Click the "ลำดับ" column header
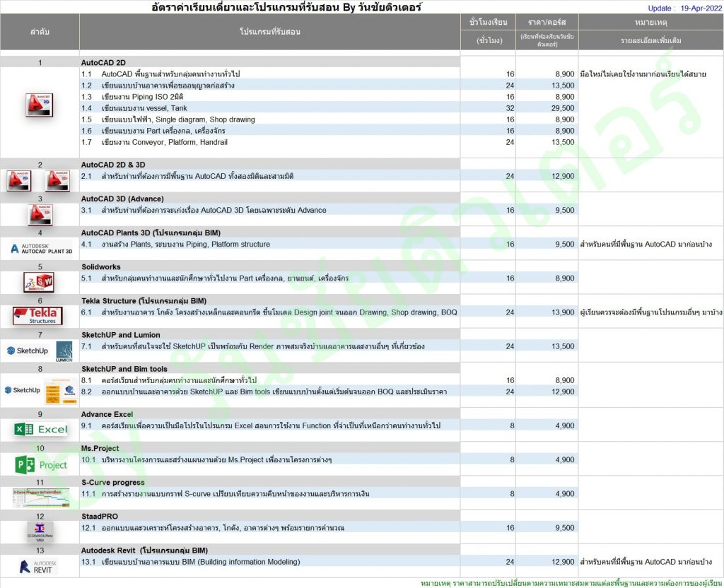Screen dimensions: 724x588 pos(40,32)
